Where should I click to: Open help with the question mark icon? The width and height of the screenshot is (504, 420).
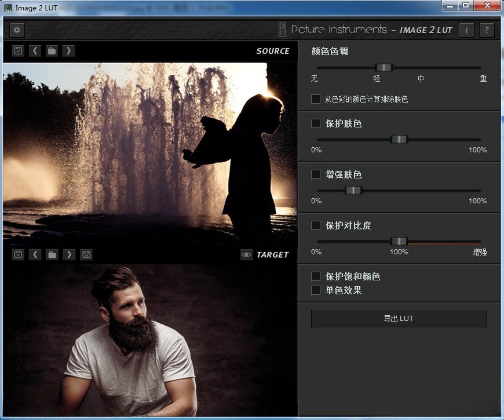point(487,30)
